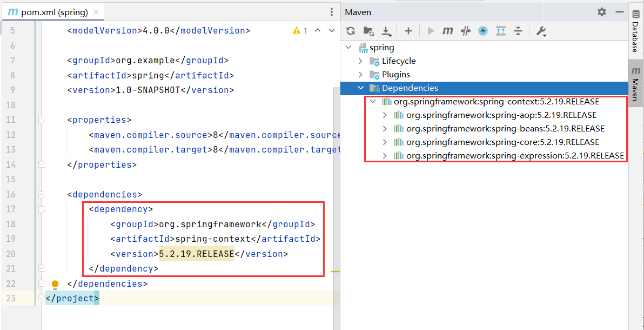Execute Maven goal with the m icon
Viewport: 644px width, 330px height.
tap(448, 31)
